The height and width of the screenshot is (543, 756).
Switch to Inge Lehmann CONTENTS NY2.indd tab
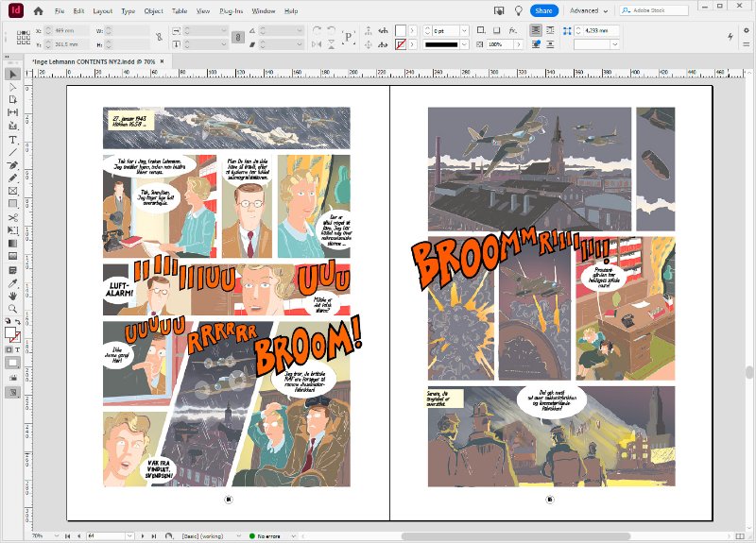coord(94,61)
